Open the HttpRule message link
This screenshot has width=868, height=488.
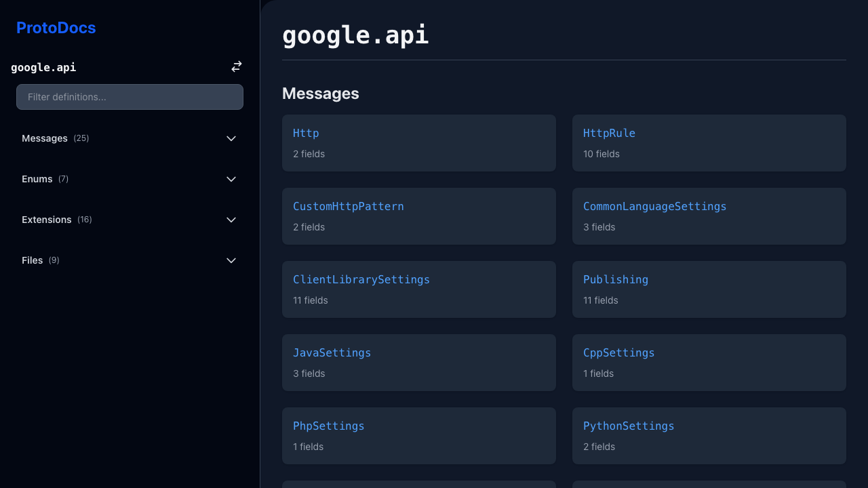(609, 133)
